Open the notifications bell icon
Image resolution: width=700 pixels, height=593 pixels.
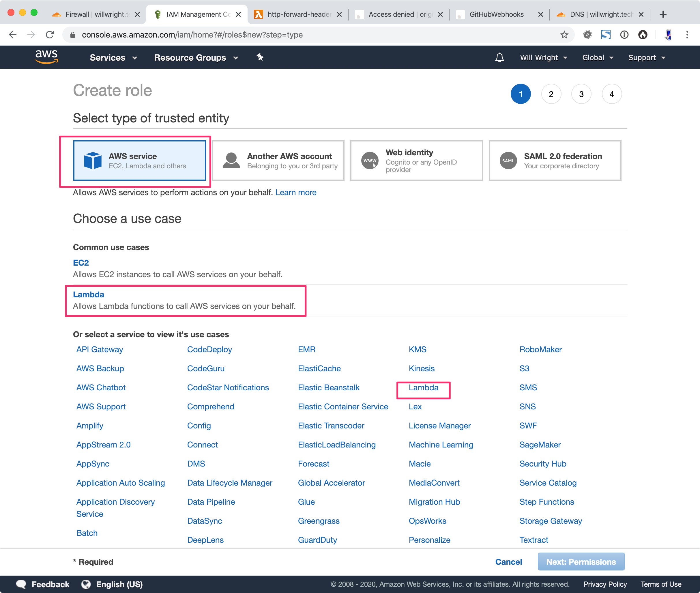499,57
